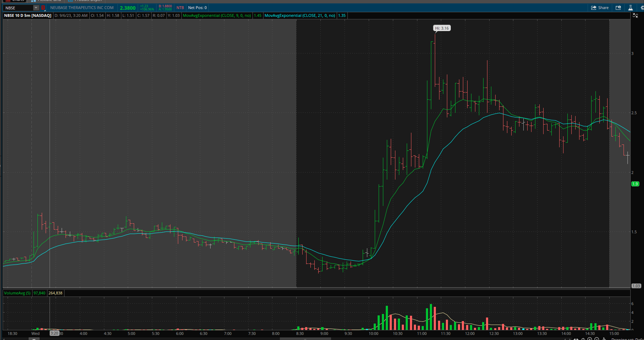
Task: Click NEUBASE THERAPEUTICS INC COM company name
Action: point(82,8)
